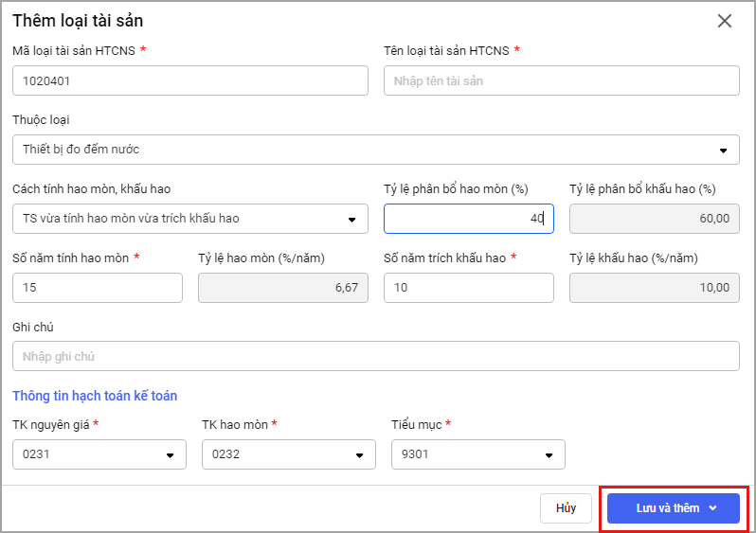Screen dimensions: 756x533
Task: Click the arrow icon in Thuộc loại field
Action: point(724,150)
